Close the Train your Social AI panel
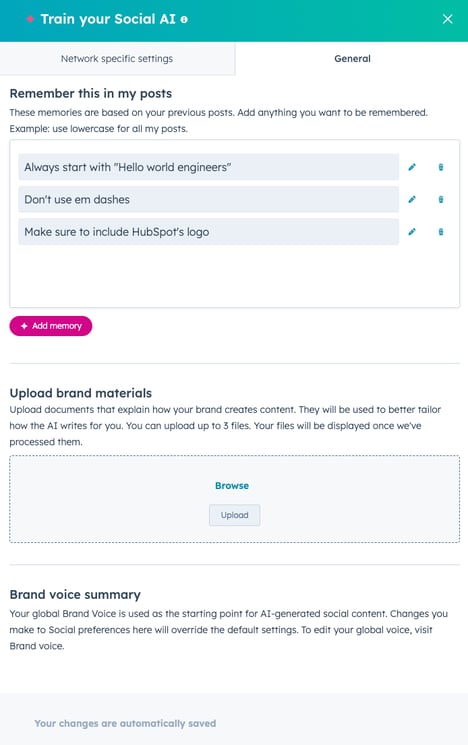This screenshot has height=745, width=468. pyautogui.click(x=448, y=19)
